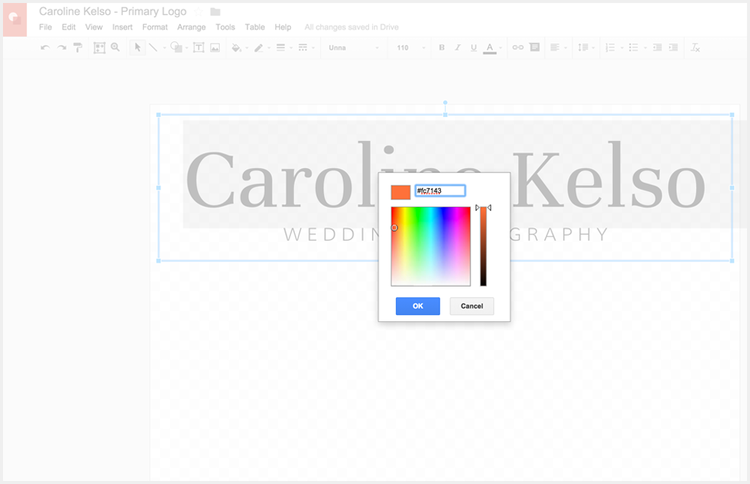750x484 pixels.
Task: Click the bulleted list icon
Action: (x=633, y=47)
